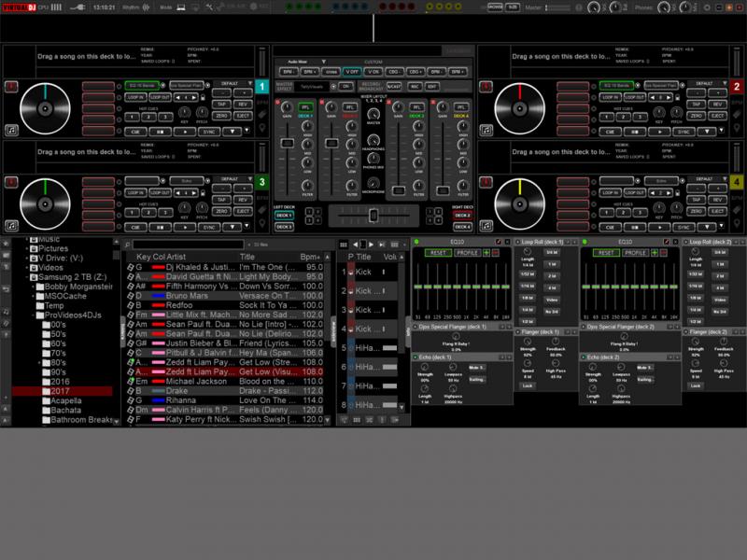Image resolution: width=747 pixels, height=560 pixels.
Task: Click RESET in deck 1 EQ10 panel
Action: point(438,252)
